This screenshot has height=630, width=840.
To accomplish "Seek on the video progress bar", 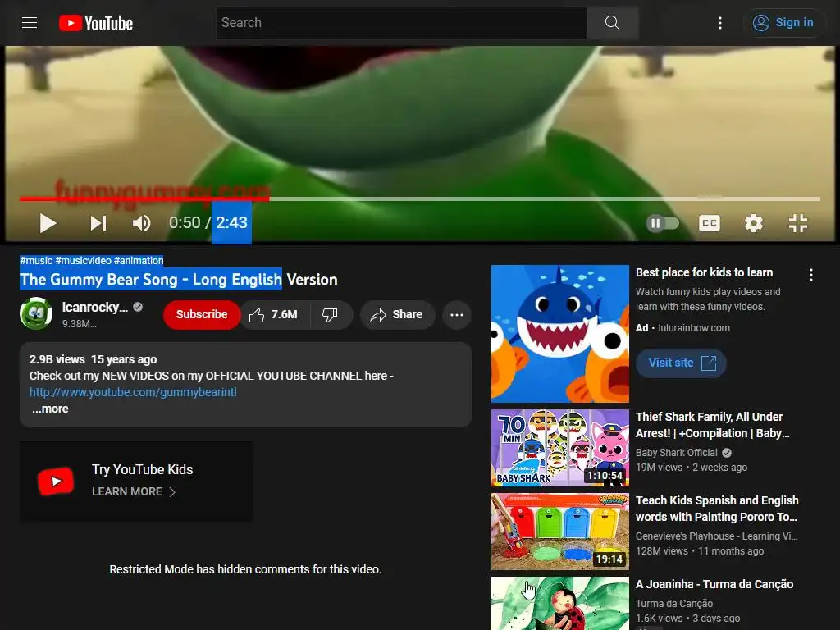I will coord(419,199).
